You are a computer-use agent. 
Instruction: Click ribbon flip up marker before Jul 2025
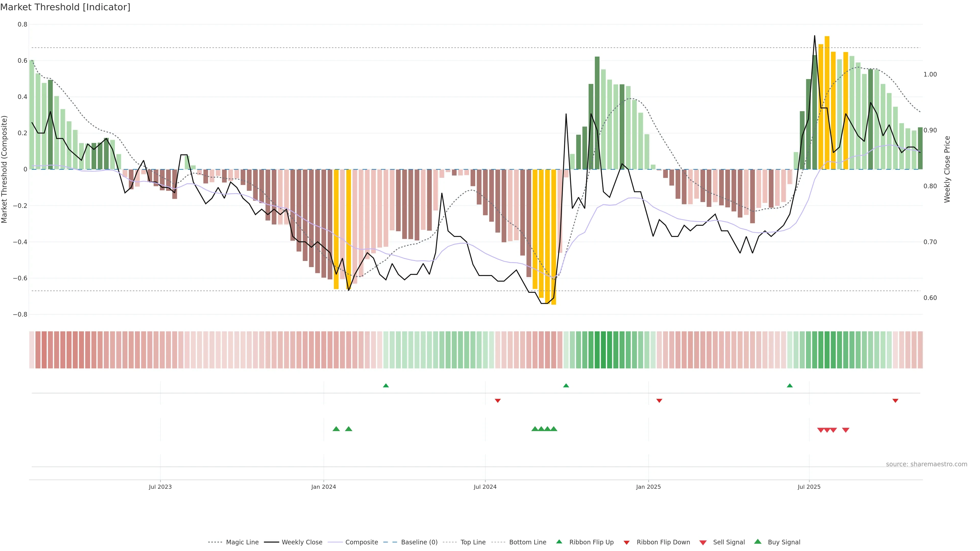tap(790, 386)
